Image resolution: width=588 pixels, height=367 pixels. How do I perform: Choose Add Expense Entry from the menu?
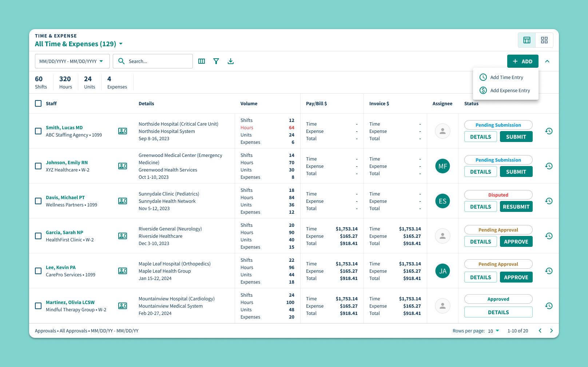[510, 90]
